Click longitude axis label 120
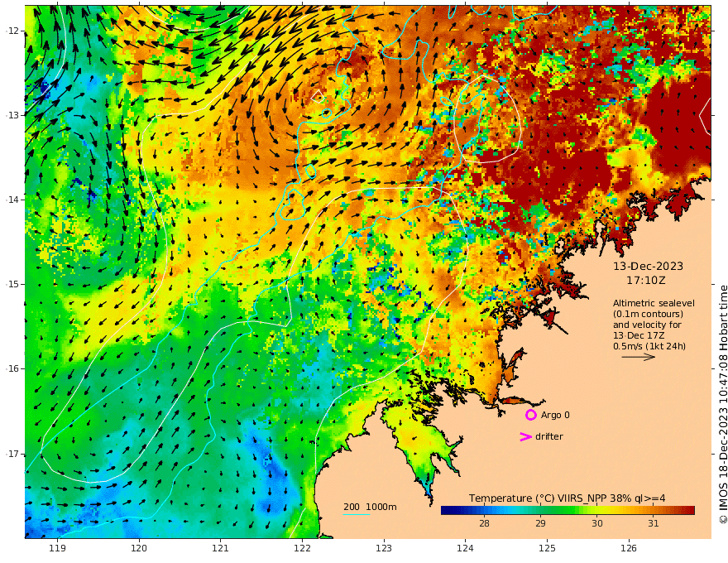The height and width of the screenshot is (563, 728). click(x=139, y=548)
